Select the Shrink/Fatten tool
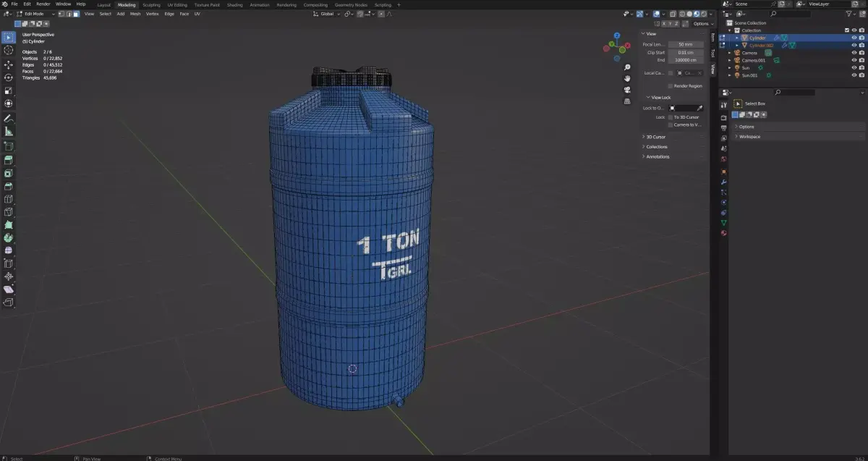 pos(9,276)
